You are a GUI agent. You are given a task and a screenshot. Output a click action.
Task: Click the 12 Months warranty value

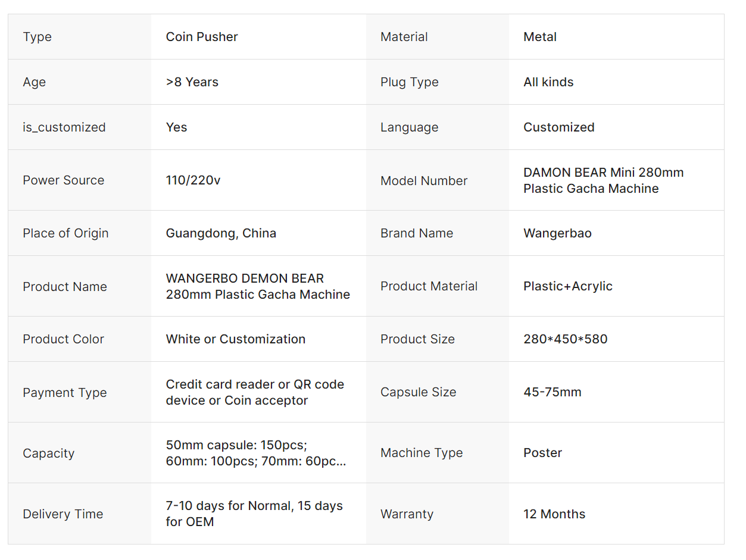pos(554,514)
